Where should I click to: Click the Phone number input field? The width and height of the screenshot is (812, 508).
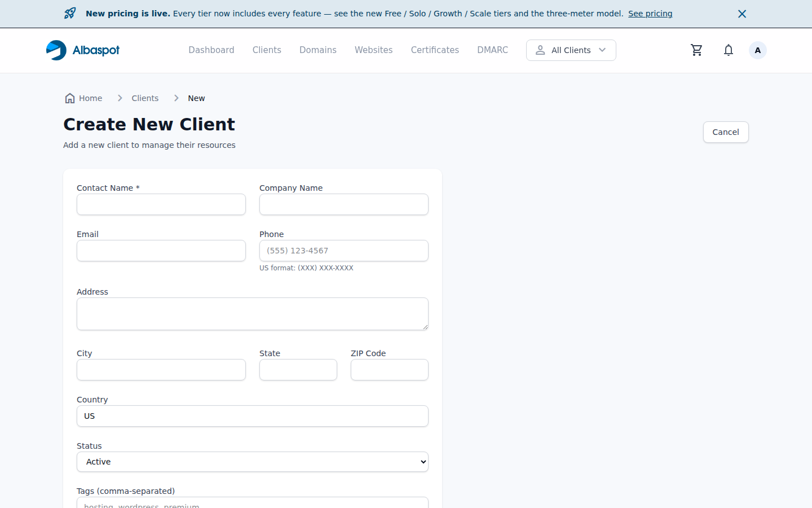pos(344,251)
